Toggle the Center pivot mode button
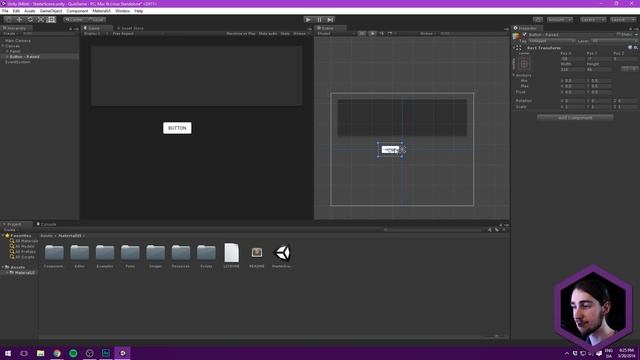640x360 pixels. pyautogui.click(x=75, y=20)
